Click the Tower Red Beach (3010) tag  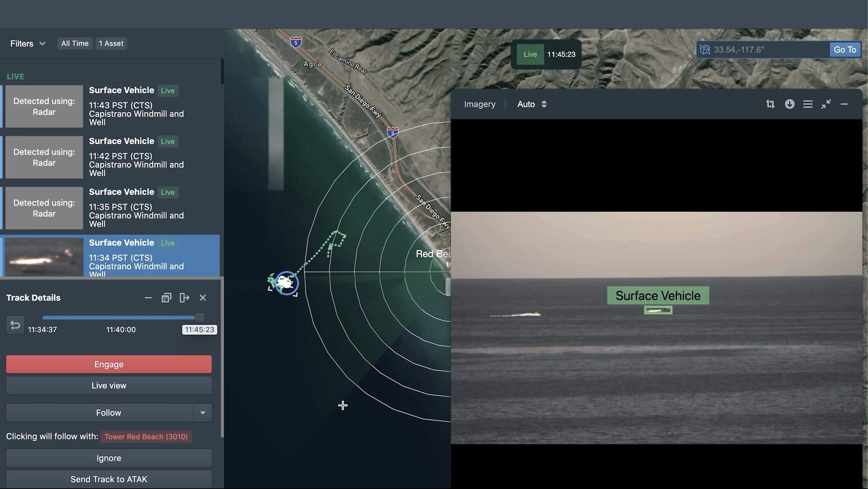pos(146,436)
